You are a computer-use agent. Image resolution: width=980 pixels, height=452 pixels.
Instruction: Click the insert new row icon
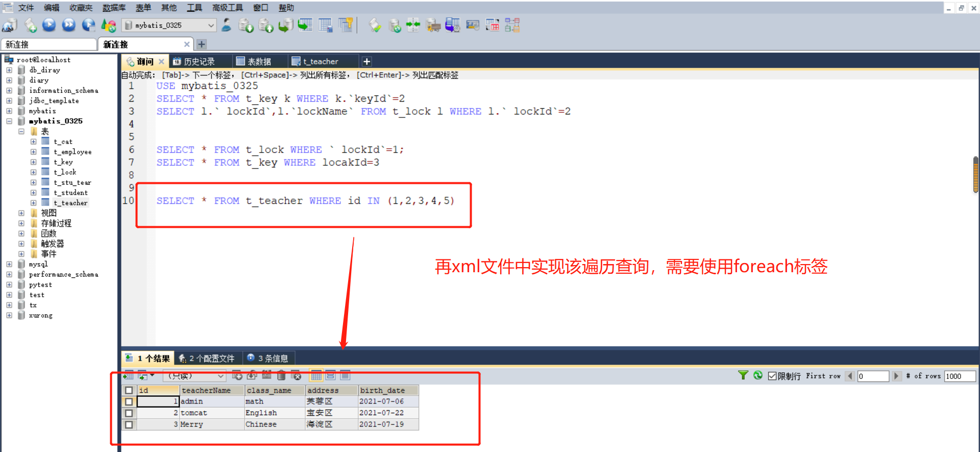(x=237, y=376)
